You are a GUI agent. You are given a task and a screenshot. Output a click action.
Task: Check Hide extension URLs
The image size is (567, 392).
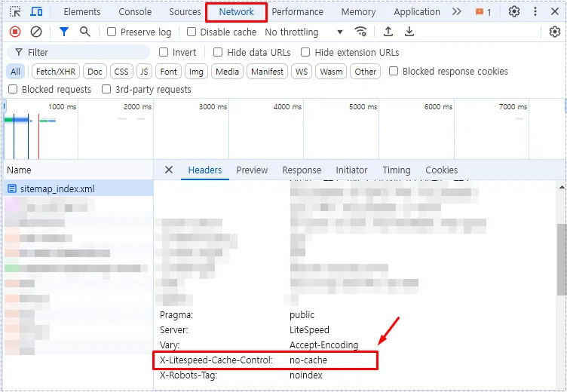pyautogui.click(x=305, y=53)
